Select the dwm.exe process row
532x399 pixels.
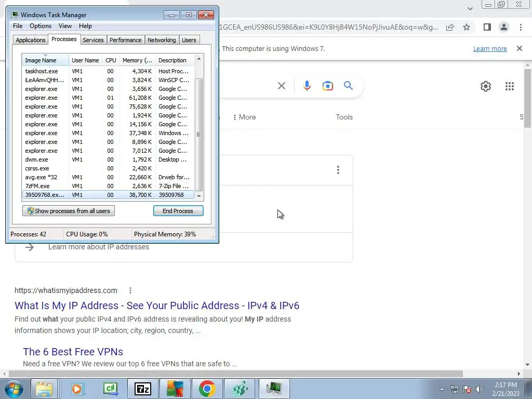(108, 159)
